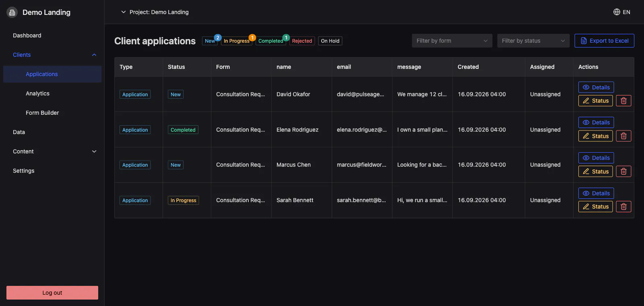Click the Application tag in Marcus Chen's row
The width and height of the screenshot is (644, 306).
point(135,165)
